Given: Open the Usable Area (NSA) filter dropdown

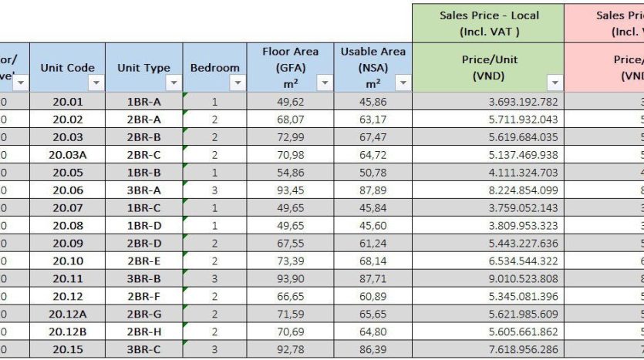Looking at the screenshot, I should pos(403,83).
